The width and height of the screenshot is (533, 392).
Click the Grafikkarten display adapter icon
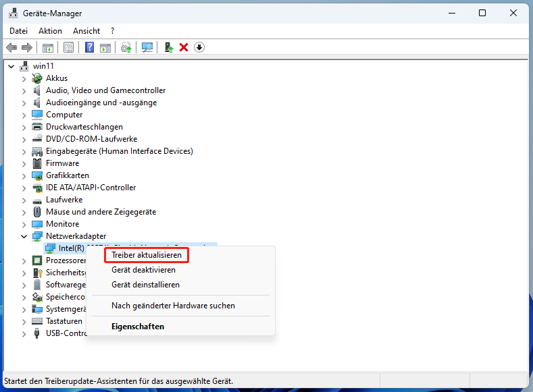click(36, 176)
